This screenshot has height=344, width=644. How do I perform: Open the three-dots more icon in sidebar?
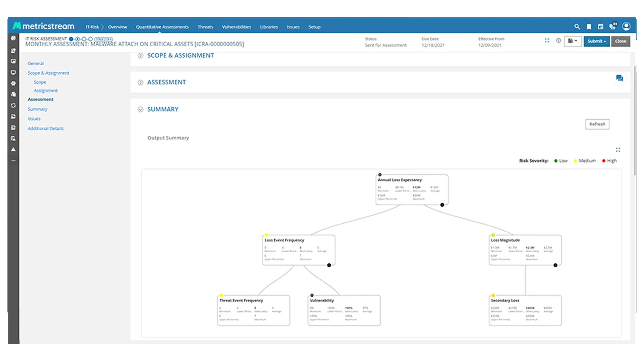click(13, 160)
